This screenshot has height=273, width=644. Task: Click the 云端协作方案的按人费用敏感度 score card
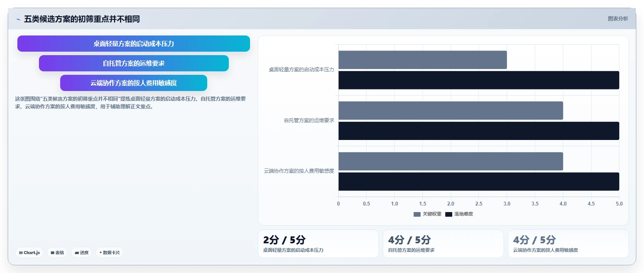click(568, 244)
